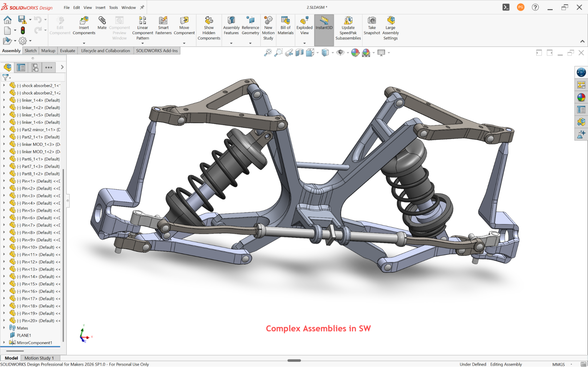Select Bill of Materials icon
588x367 pixels.
285,25
